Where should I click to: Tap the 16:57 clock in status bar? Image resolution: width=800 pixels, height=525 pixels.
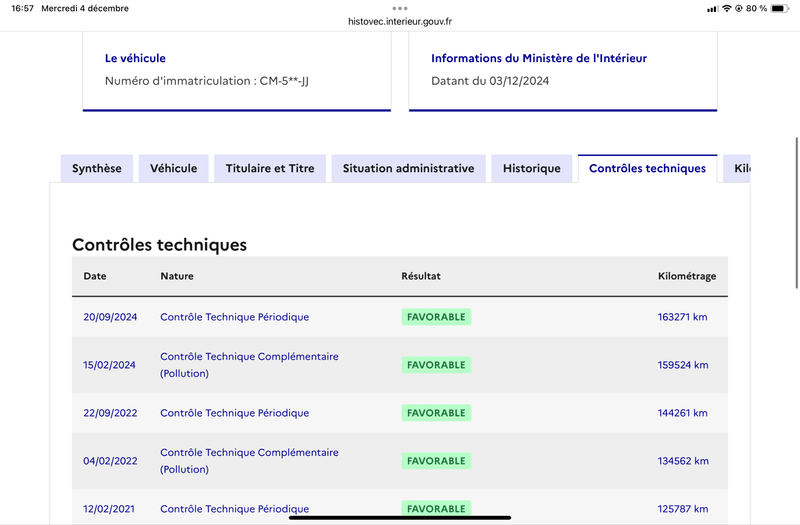click(x=22, y=8)
